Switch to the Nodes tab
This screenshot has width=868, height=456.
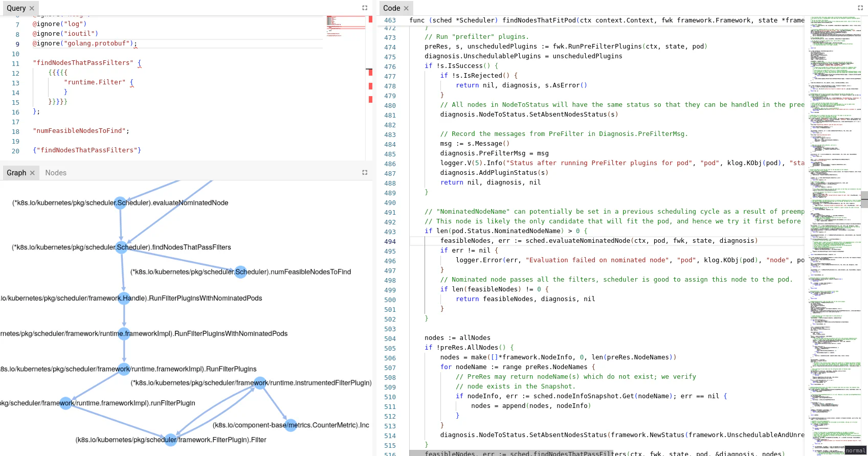click(x=56, y=173)
